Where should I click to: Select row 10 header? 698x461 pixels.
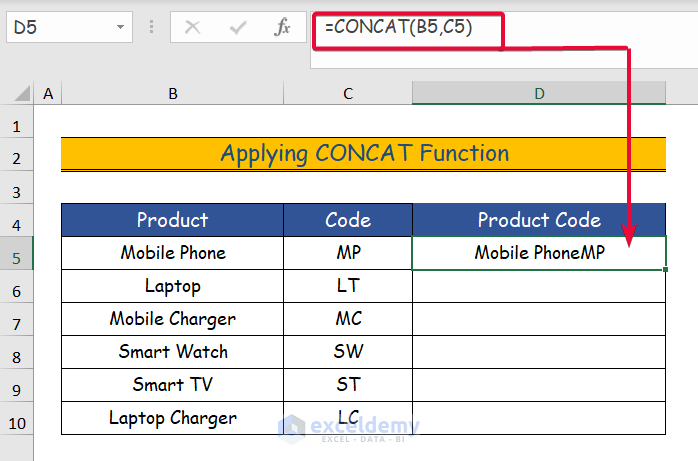(x=17, y=418)
